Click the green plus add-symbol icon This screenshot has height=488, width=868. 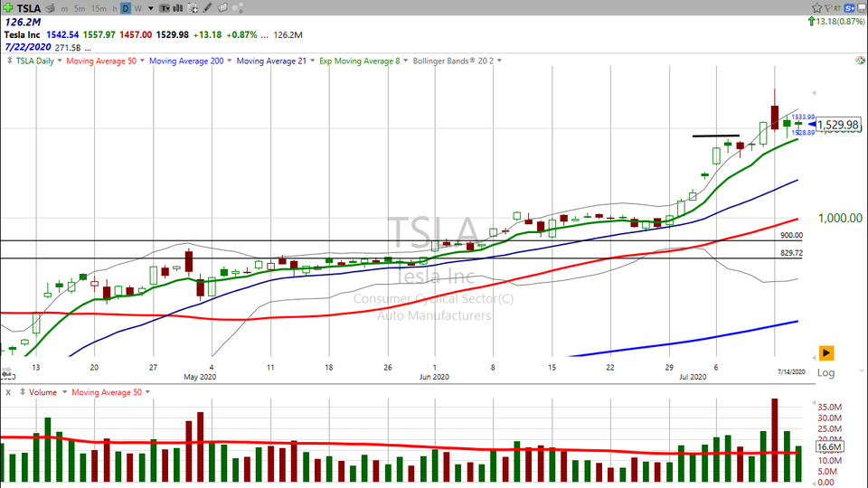pos(8,7)
